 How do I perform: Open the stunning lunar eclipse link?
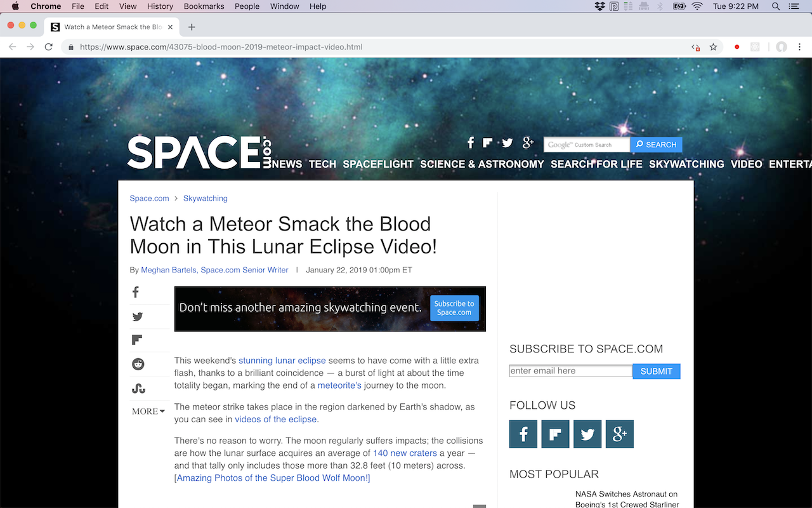tap(282, 361)
